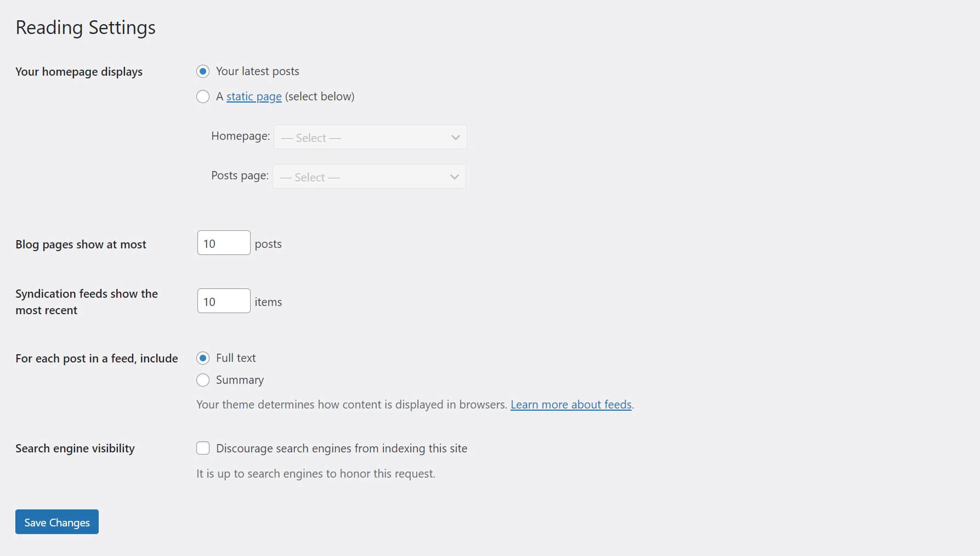Select "Full text" feed option
The width and height of the screenshot is (980, 556).
(x=203, y=358)
